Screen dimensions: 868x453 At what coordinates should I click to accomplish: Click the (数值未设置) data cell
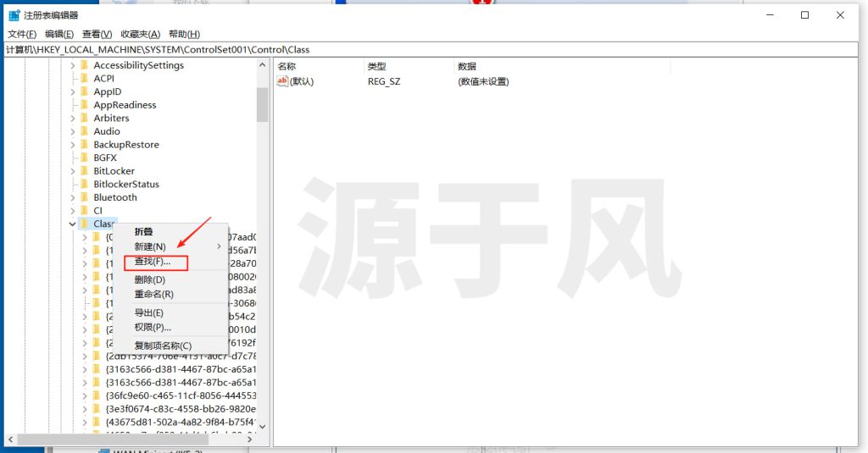[x=483, y=82]
